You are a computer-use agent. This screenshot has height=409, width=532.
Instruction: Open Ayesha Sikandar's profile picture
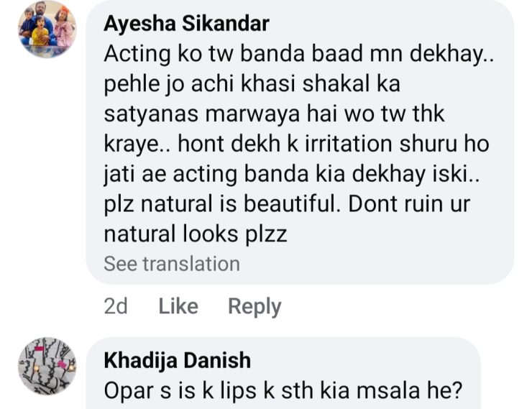47,29
